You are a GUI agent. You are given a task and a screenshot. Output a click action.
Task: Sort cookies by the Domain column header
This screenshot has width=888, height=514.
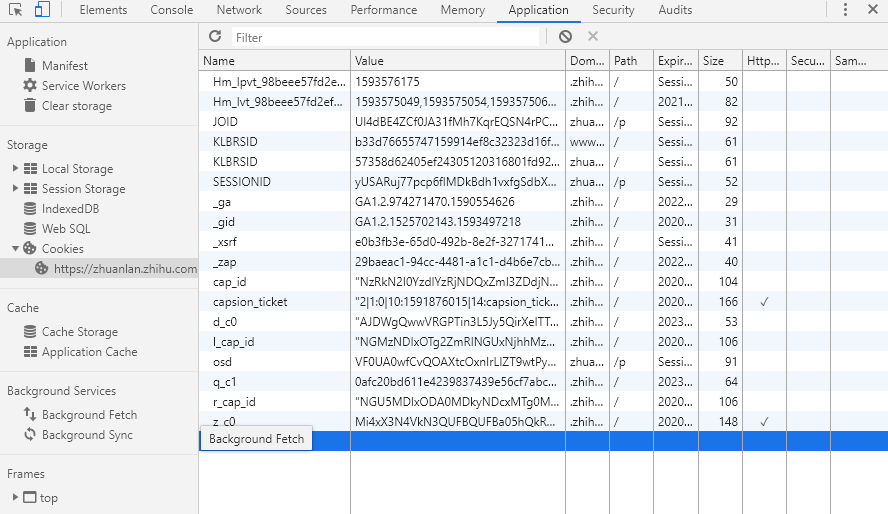pos(587,61)
